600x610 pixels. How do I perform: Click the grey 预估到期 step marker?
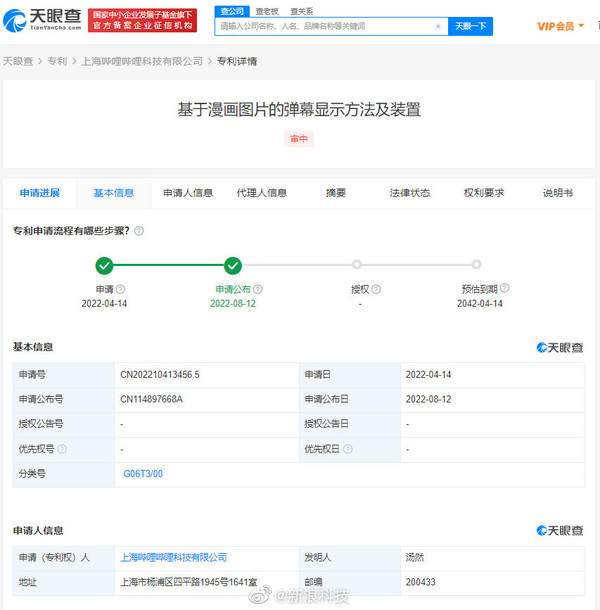tap(476, 265)
